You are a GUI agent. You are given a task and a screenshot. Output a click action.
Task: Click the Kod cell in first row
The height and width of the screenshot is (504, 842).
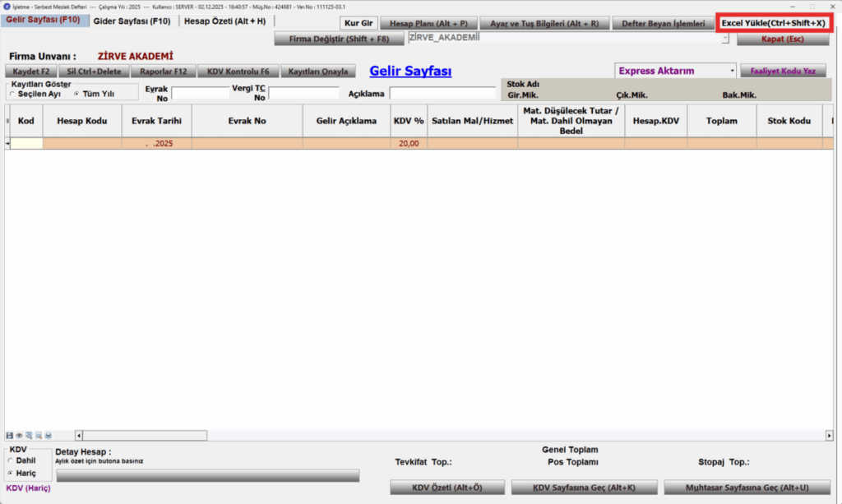coord(26,143)
